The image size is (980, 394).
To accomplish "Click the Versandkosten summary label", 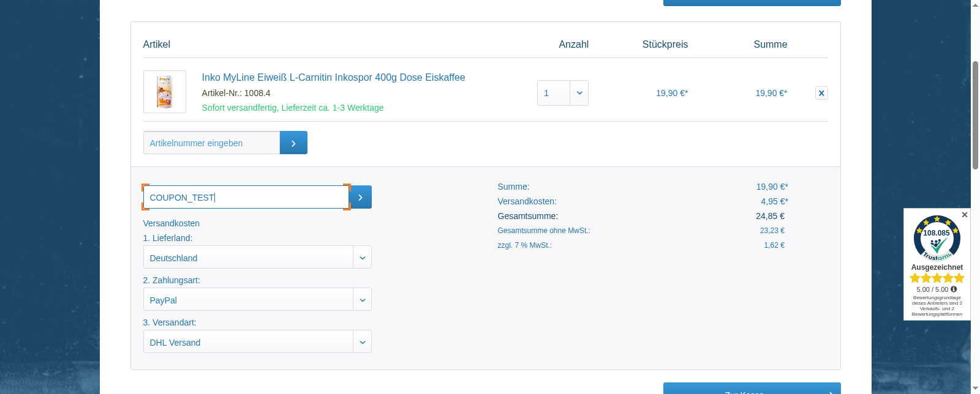I will pos(527,201).
